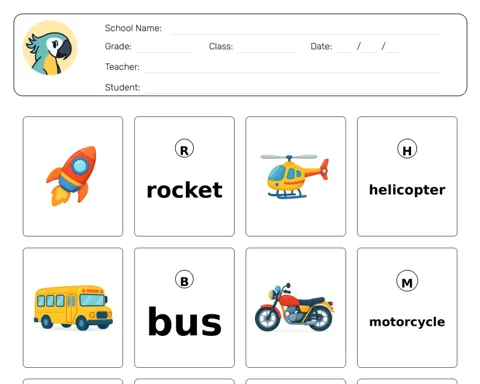480x384 pixels.
Task: Click the School Name blank line
Action: pyautogui.click(x=305, y=34)
